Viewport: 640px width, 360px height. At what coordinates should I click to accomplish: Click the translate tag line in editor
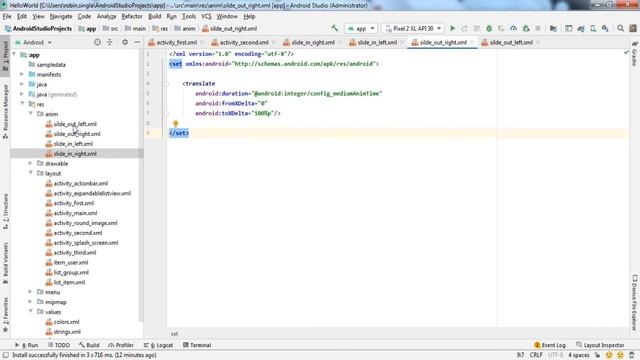198,83
